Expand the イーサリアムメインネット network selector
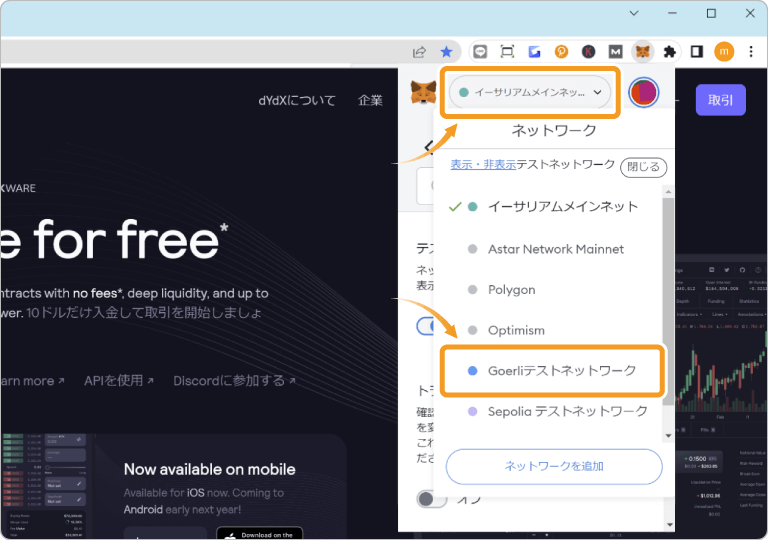Screen dimensions: 768x540 [530, 92]
